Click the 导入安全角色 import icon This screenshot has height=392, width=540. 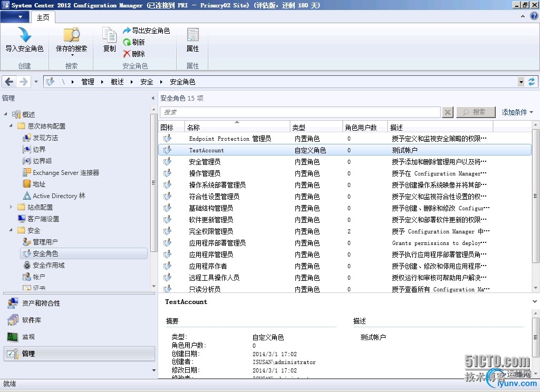click(24, 35)
